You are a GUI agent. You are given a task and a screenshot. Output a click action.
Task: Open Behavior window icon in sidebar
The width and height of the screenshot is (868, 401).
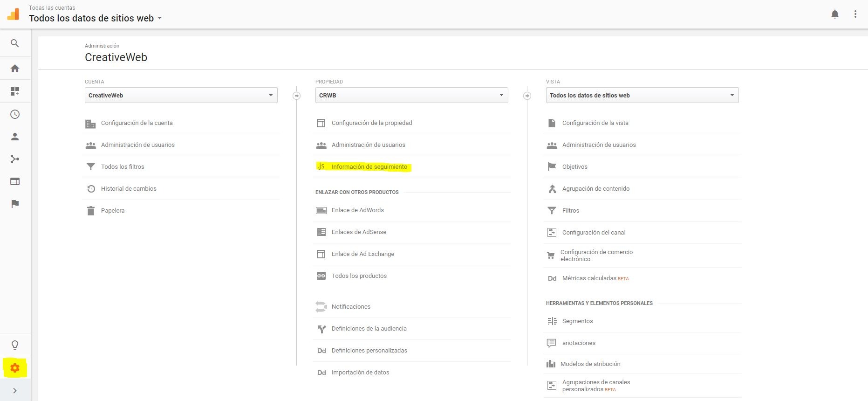(15, 181)
